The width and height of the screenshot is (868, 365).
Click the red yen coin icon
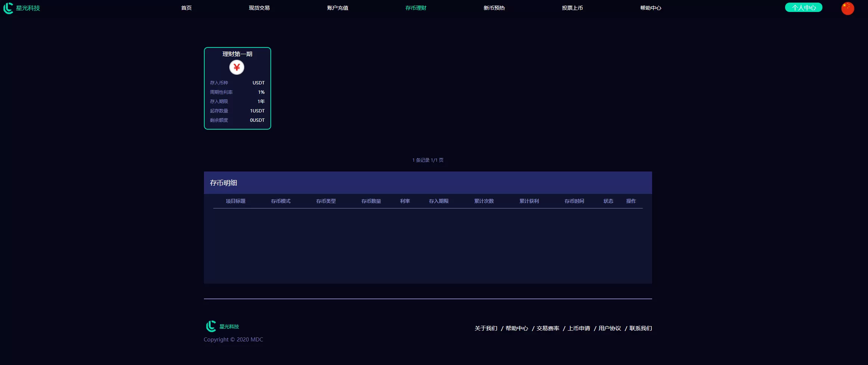(236, 67)
